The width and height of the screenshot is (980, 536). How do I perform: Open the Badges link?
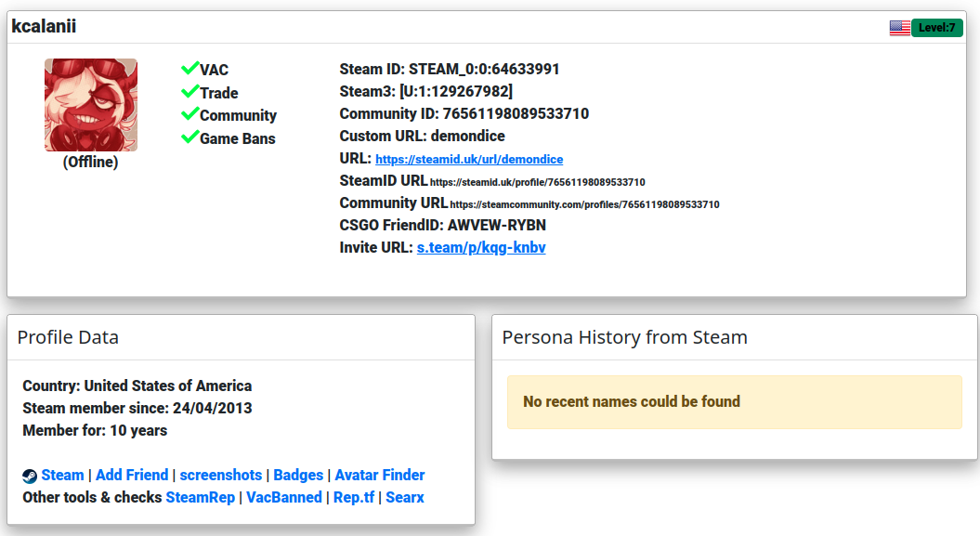(298, 475)
